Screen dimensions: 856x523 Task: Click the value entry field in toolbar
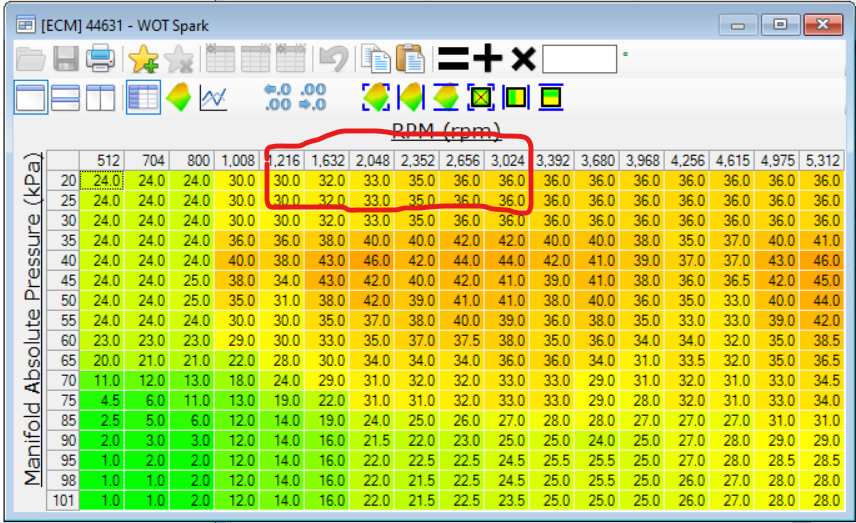coord(579,59)
